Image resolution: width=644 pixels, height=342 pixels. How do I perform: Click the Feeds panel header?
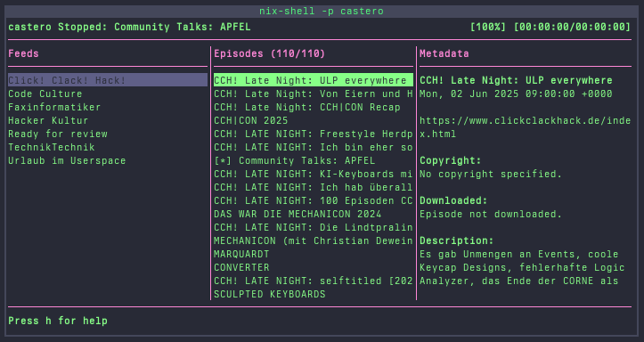(x=23, y=53)
